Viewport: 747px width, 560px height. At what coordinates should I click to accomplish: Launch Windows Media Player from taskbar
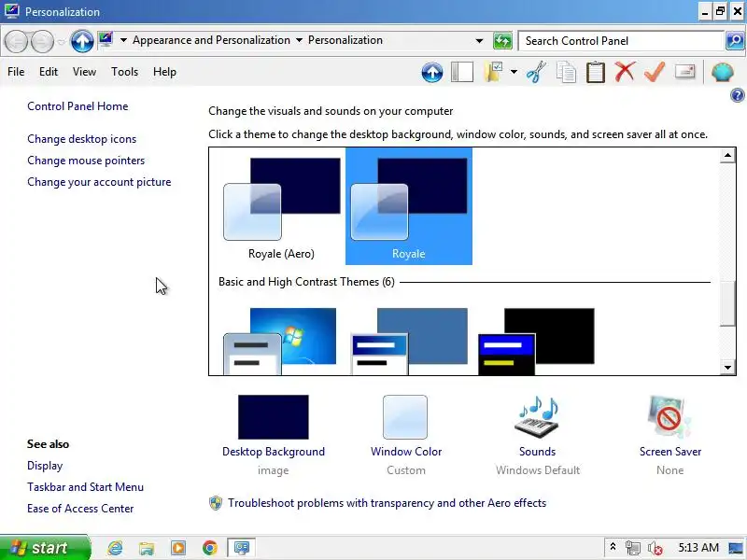[178, 548]
